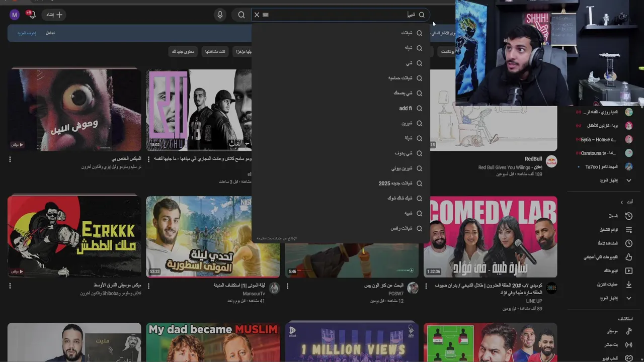Open the MansourTv channel avatar

coord(274,288)
